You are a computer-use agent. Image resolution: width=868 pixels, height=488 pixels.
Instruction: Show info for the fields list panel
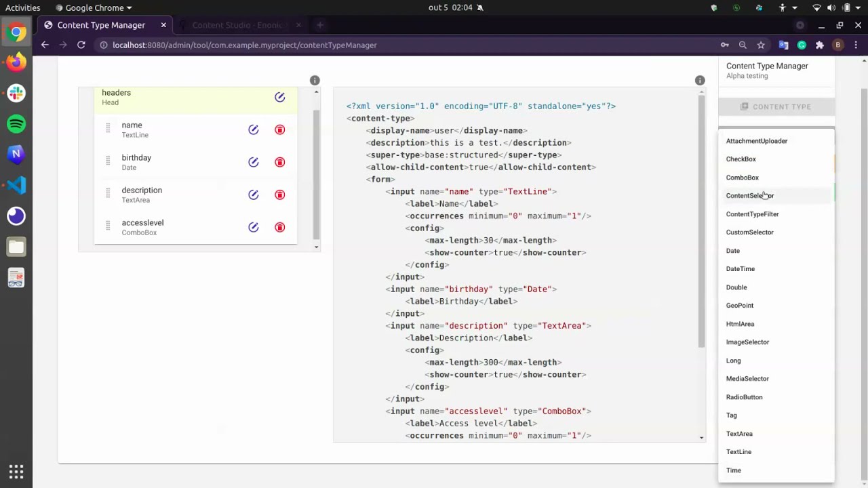point(315,81)
